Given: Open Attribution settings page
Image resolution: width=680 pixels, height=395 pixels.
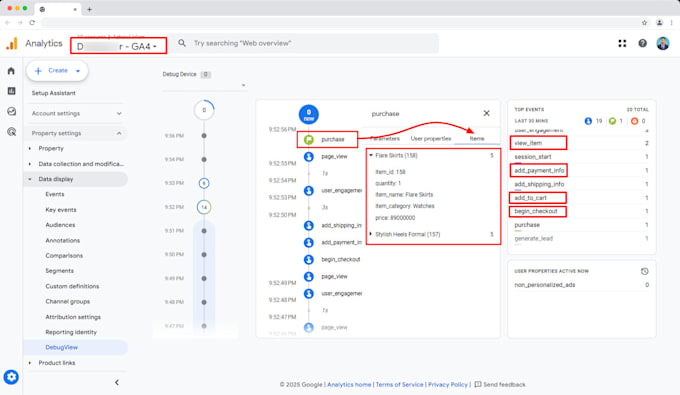Looking at the screenshot, I should 73,317.
